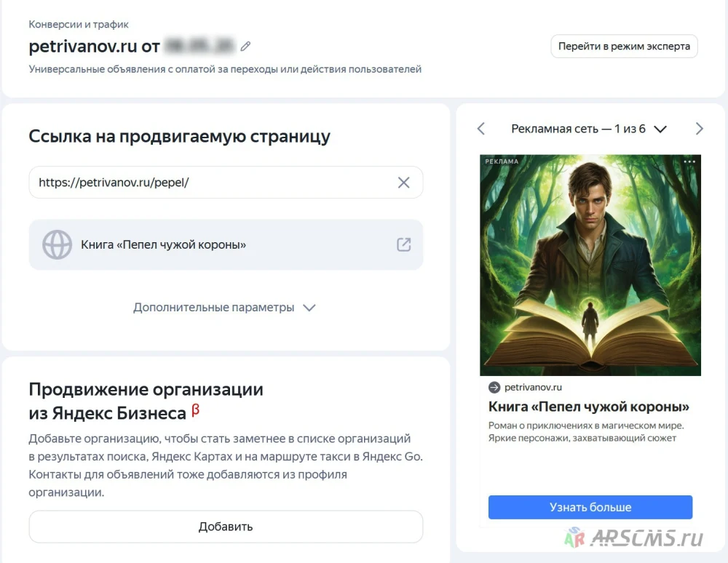This screenshot has width=728, height=563.
Task: Click ad headline Книга «Пепел чужой короны»
Action: tap(589, 407)
